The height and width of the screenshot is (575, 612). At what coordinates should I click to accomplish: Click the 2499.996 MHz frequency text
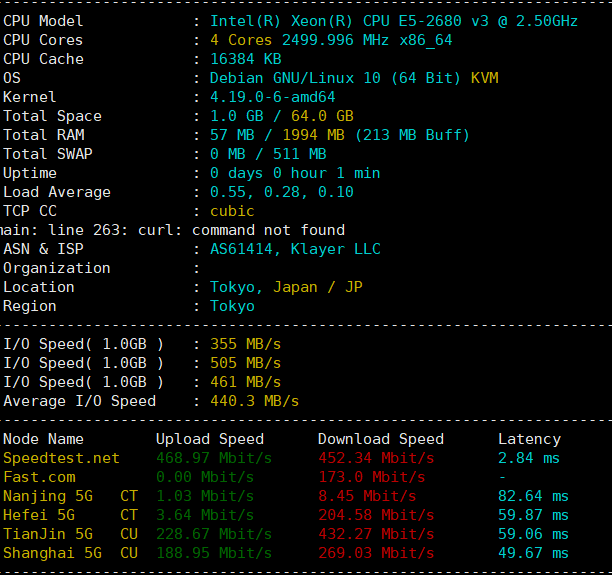(335, 40)
